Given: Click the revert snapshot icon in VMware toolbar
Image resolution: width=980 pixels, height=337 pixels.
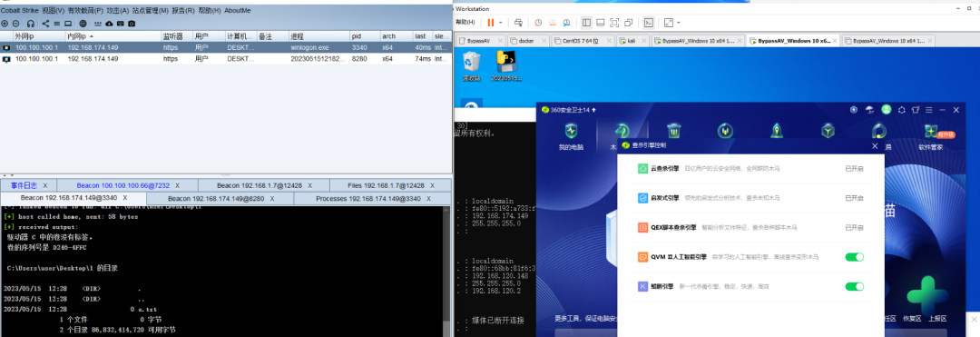Looking at the screenshot, I should point(552,23).
